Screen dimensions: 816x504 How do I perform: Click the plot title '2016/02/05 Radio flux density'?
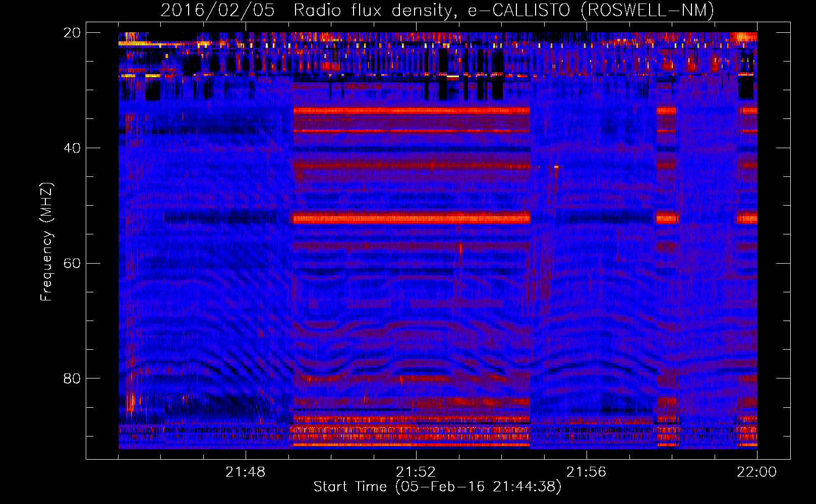click(437, 10)
